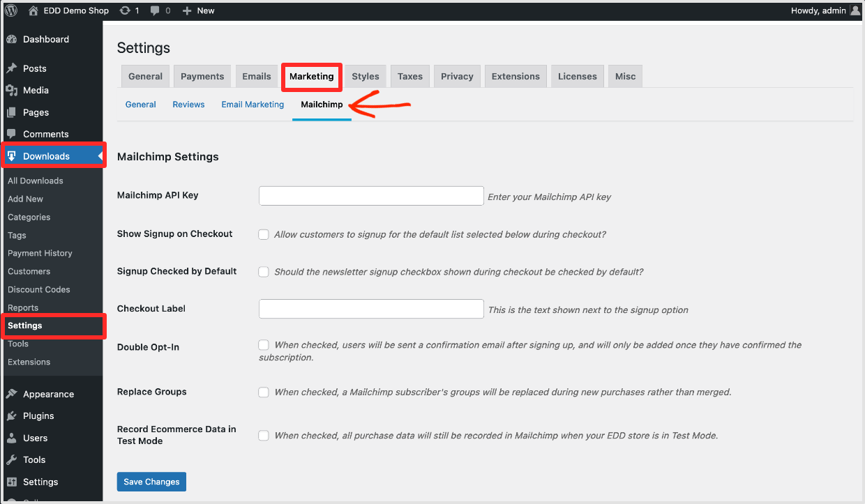This screenshot has height=504, width=865.
Task: Open the Taxes settings tab
Action: 410,77
